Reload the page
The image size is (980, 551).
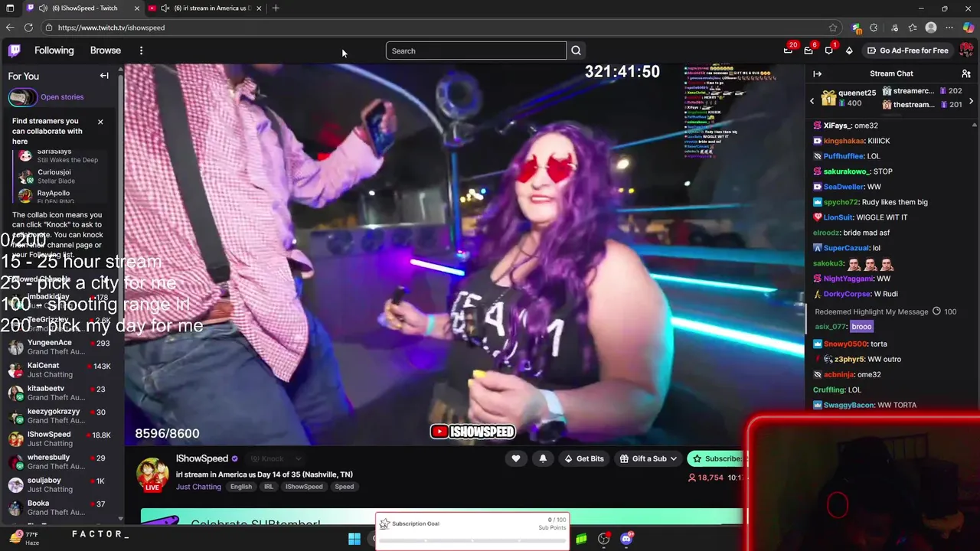coord(28,28)
